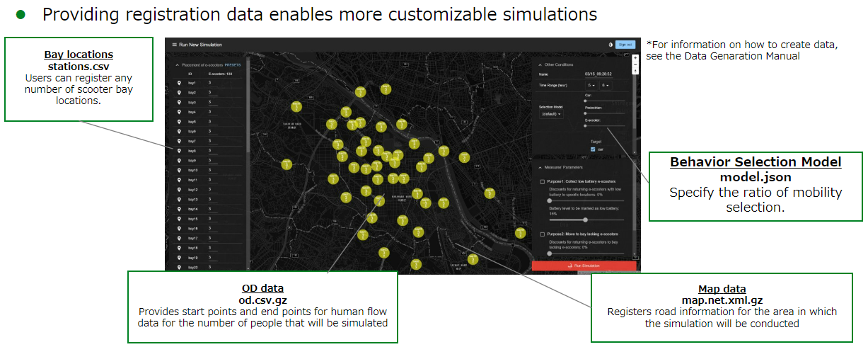The height and width of the screenshot is (347, 868).
Task: Click the Sign out button
Action: 625,45
